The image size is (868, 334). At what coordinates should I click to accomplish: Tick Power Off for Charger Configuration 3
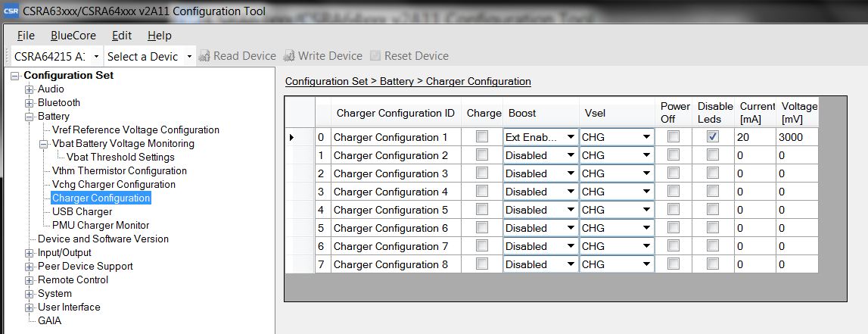point(674,173)
